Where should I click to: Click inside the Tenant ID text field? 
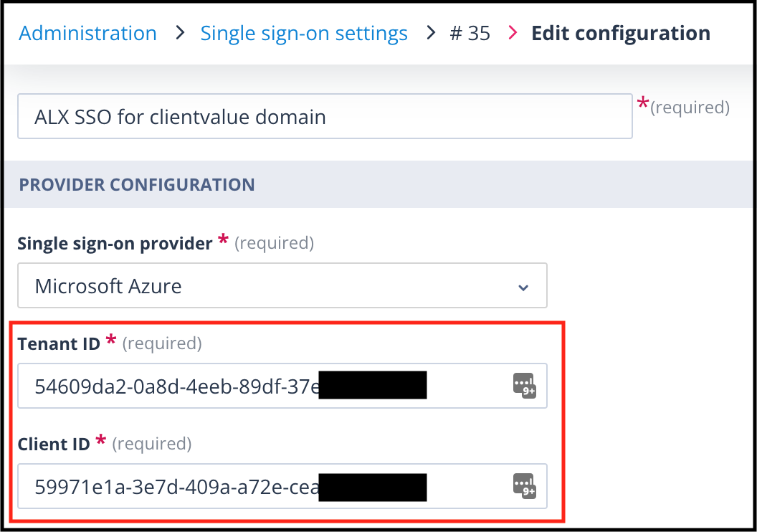[x=282, y=386]
